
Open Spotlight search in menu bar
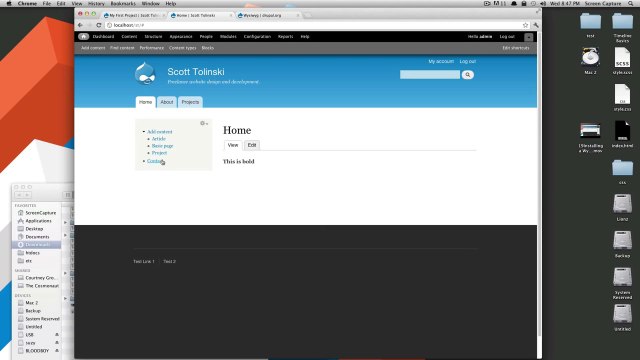pyautogui.click(x=630, y=3)
